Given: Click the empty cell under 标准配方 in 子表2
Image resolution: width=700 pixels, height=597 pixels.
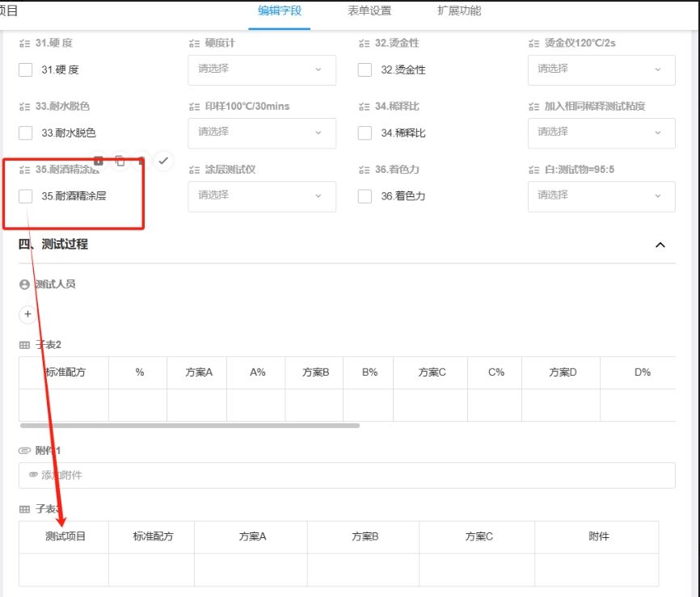Looking at the screenshot, I should [64, 405].
